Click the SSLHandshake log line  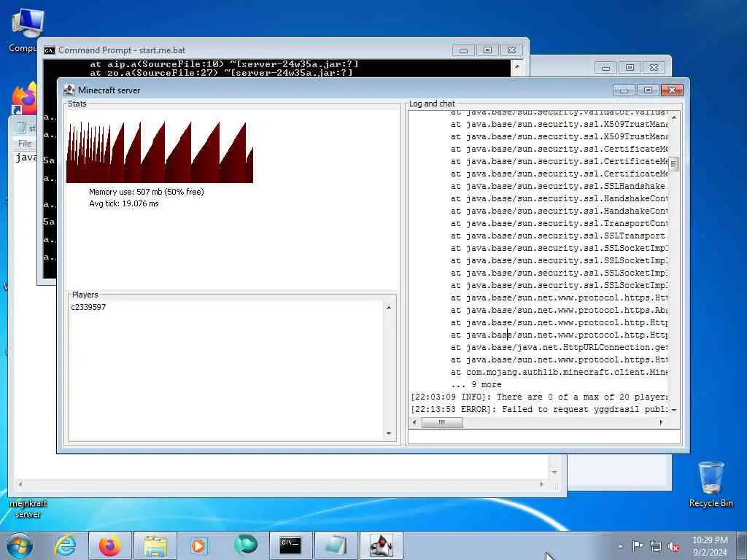(x=558, y=186)
